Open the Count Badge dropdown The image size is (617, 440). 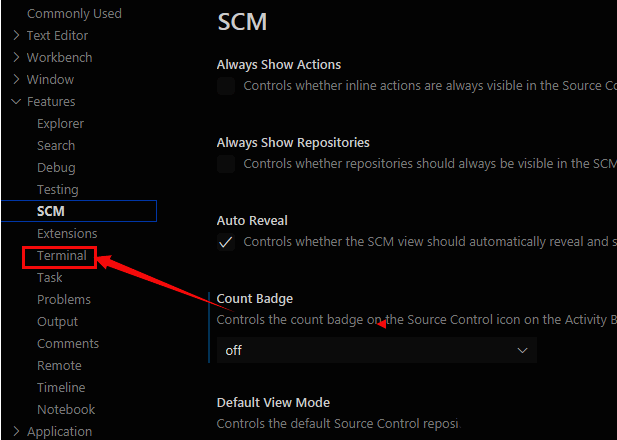tap(377, 350)
